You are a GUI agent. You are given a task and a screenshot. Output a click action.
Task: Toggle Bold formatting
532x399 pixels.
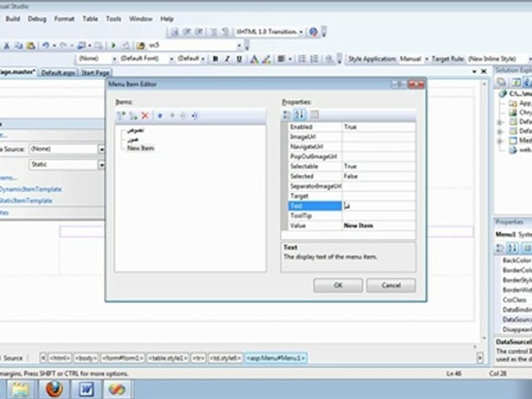coord(215,59)
